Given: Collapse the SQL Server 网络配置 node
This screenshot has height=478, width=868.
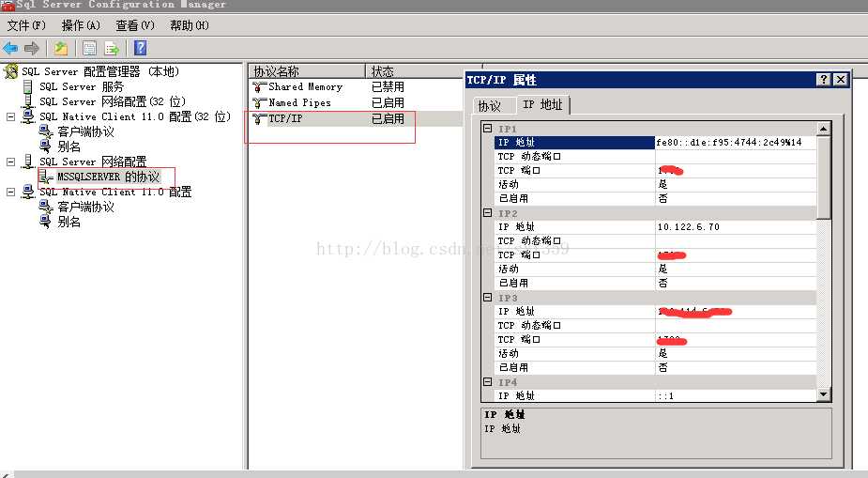Looking at the screenshot, I should [x=10, y=162].
